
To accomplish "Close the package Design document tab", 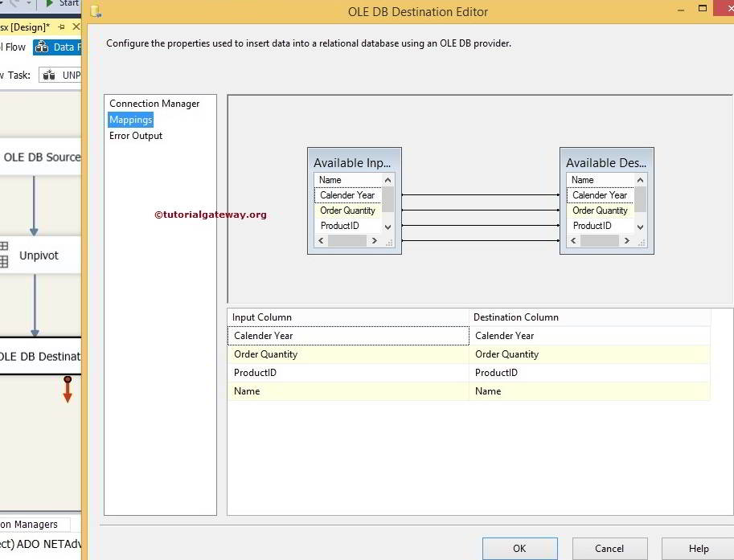I will [76, 27].
